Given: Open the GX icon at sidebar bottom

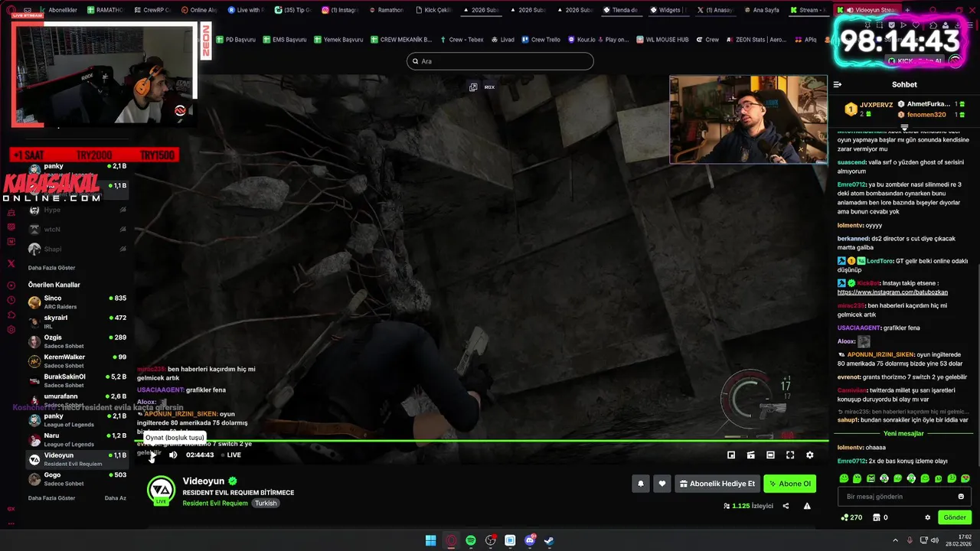Looking at the screenshot, I should [11, 509].
